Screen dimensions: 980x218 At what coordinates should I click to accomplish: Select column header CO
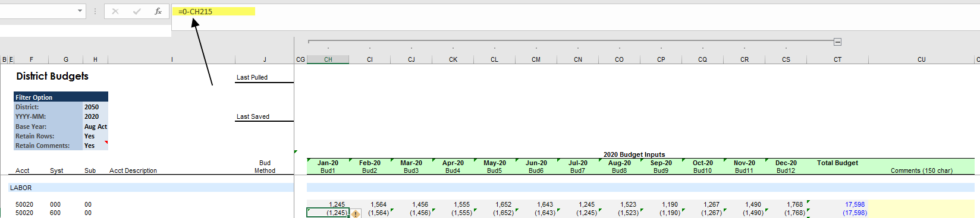pyautogui.click(x=620, y=59)
